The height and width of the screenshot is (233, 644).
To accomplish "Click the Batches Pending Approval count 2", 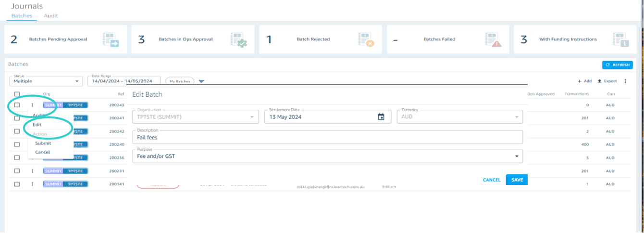I will [x=14, y=39].
